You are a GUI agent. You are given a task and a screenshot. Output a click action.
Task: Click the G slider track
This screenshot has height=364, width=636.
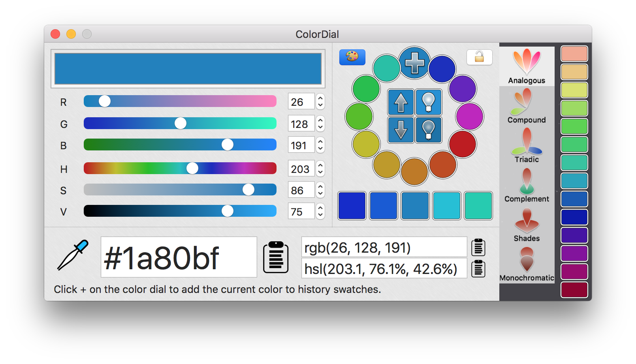click(x=180, y=123)
